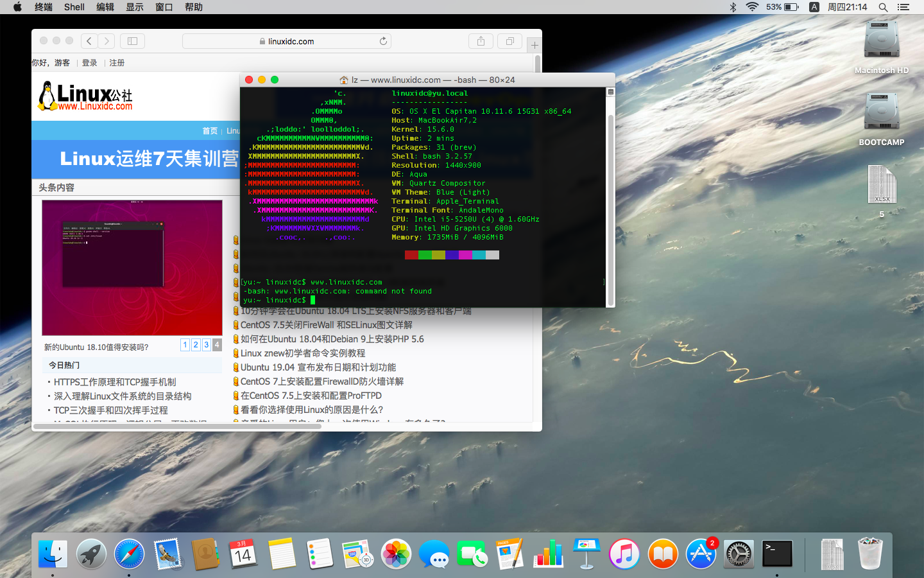924x578 pixels.
Task: Toggle Safari sidebar button
Action: pos(132,41)
